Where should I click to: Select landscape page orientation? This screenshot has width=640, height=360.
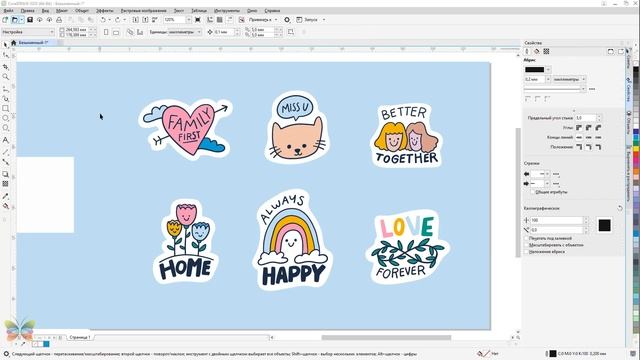pos(116,32)
